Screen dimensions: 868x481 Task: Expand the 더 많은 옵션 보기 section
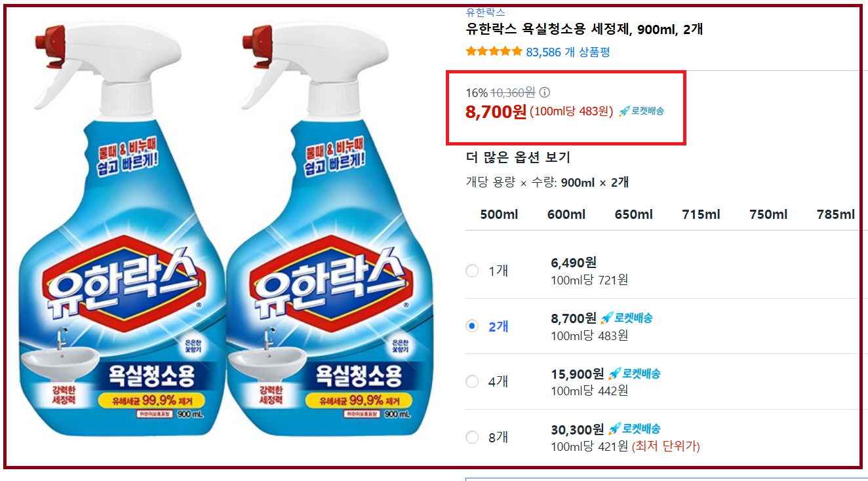pos(518,157)
